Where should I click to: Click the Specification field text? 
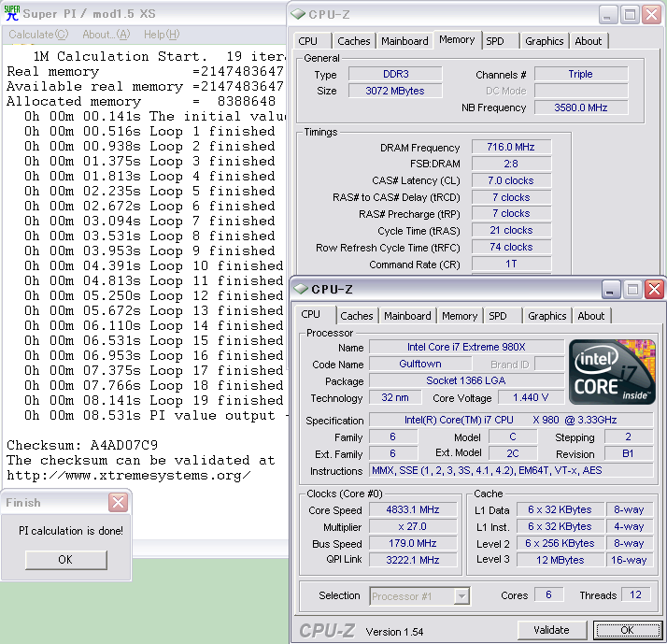coord(511,420)
